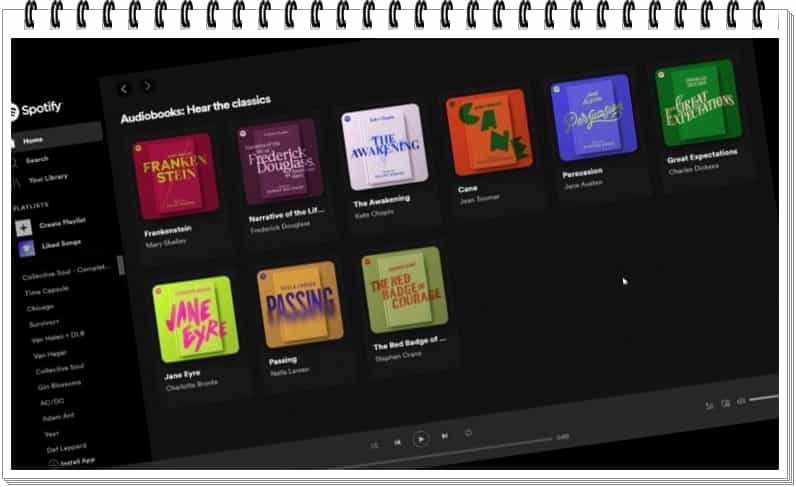Image resolution: width=796 pixels, height=487 pixels.
Task: Open the Adam Ant playlist
Action: (x=58, y=417)
